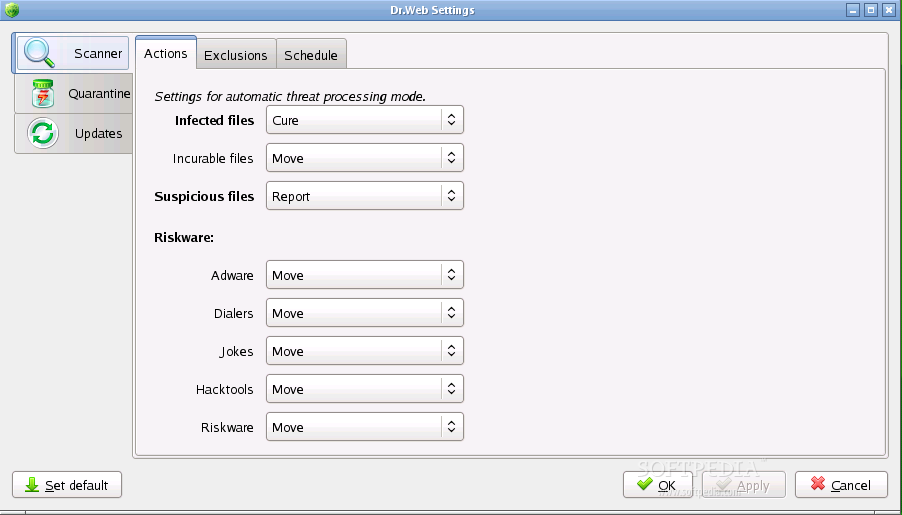Select the Scanner sidebar label
The image size is (902, 515).
coord(98,54)
